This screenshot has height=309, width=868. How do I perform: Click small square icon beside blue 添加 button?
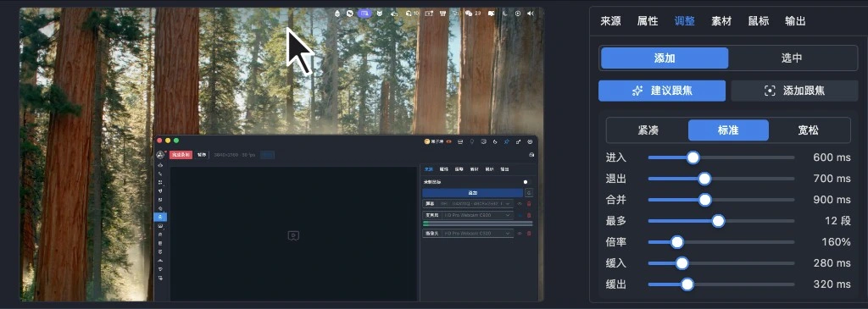pos(529,193)
